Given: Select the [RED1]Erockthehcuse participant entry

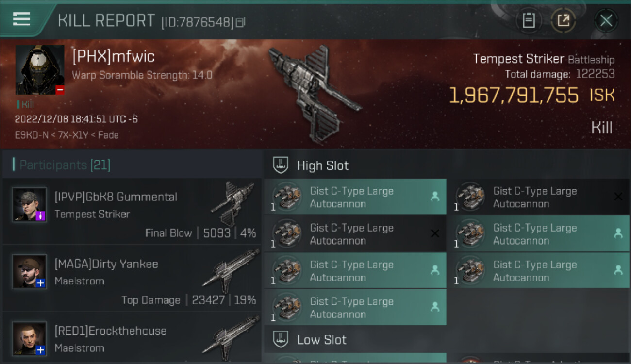Looking at the screenshot, I should [132, 338].
